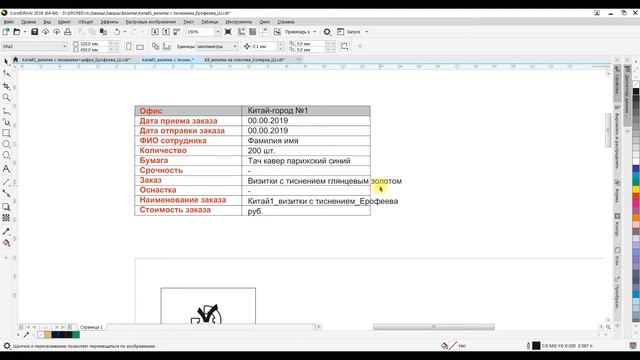640x360 pixels.
Task: Pick the green document palette swatch
Action: point(76,335)
